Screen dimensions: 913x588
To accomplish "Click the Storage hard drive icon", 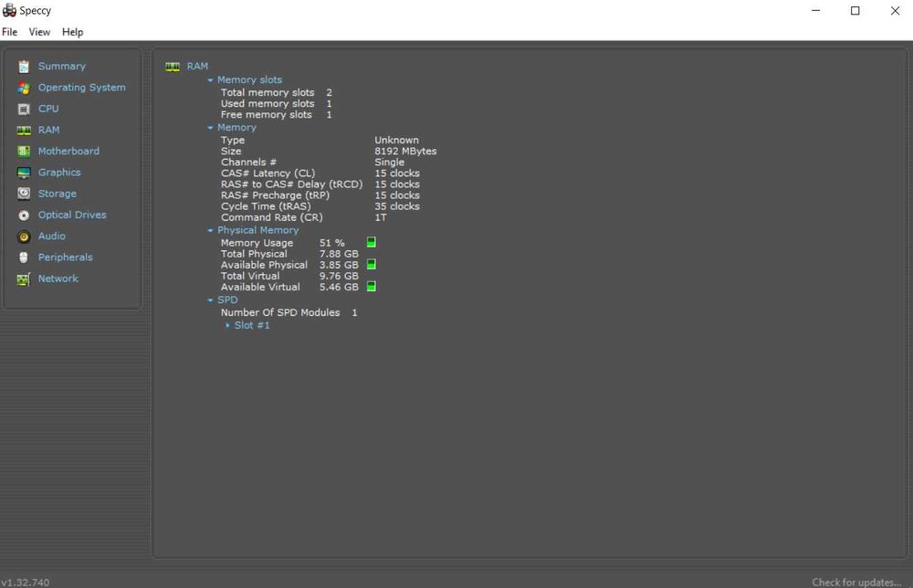I will (x=24, y=194).
